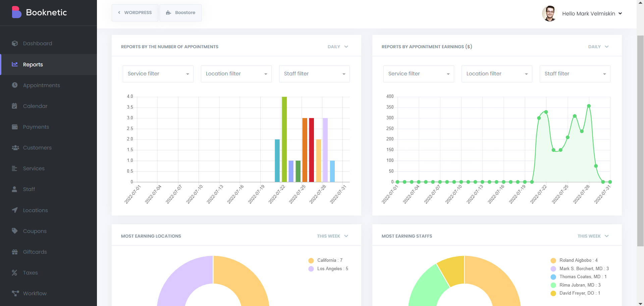Change the Daily period for earnings report

598,47
